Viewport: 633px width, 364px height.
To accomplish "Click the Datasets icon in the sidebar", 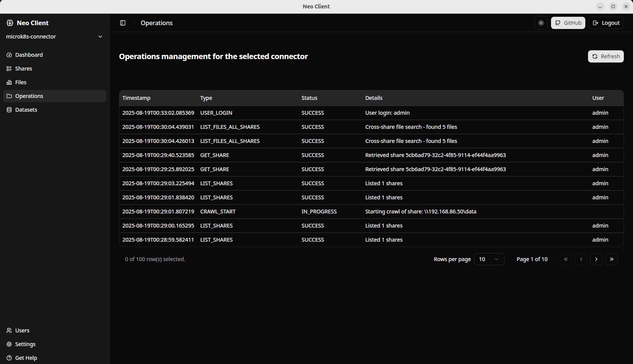I will (x=9, y=109).
